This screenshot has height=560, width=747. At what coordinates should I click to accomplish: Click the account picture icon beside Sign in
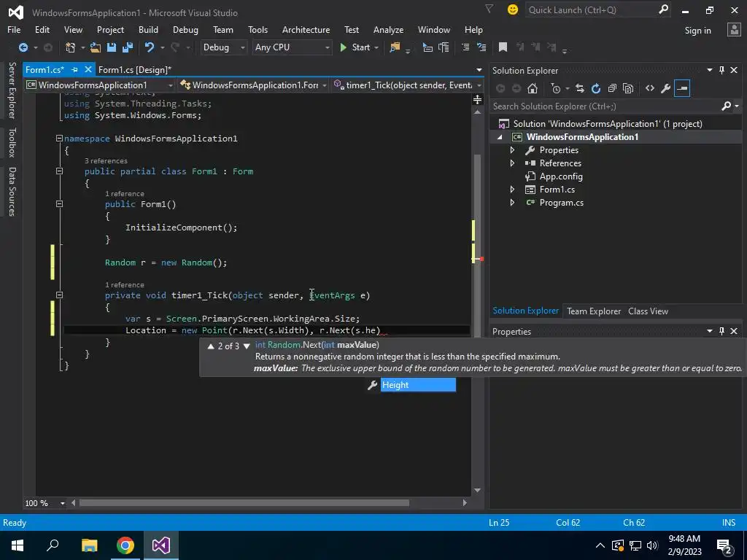coord(734,30)
